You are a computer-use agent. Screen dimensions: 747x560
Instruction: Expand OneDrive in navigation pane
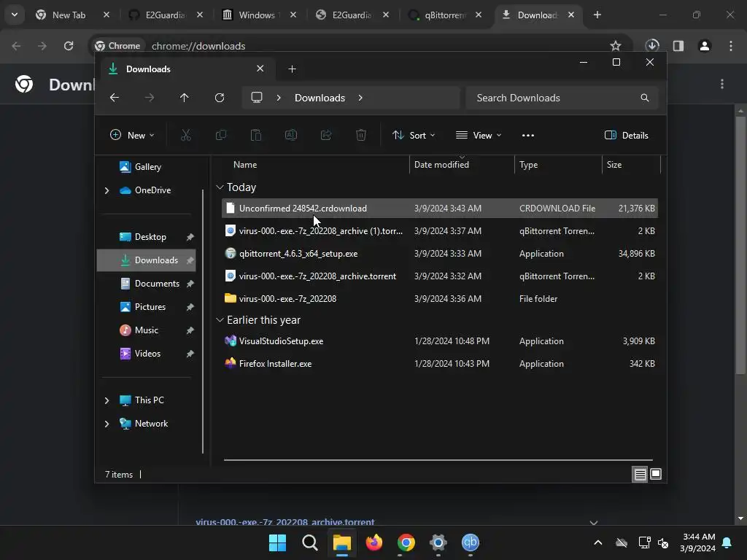(107, 190)
